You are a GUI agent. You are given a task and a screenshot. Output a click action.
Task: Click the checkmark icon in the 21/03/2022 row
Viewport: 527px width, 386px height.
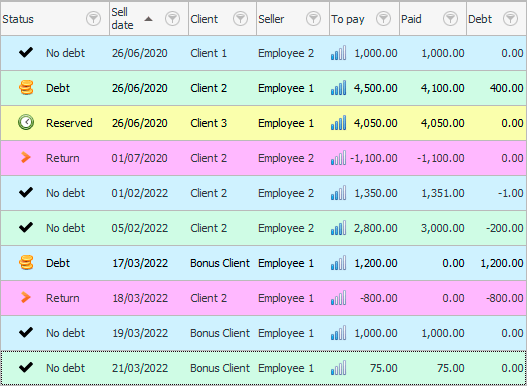click(x=26, y=368)
